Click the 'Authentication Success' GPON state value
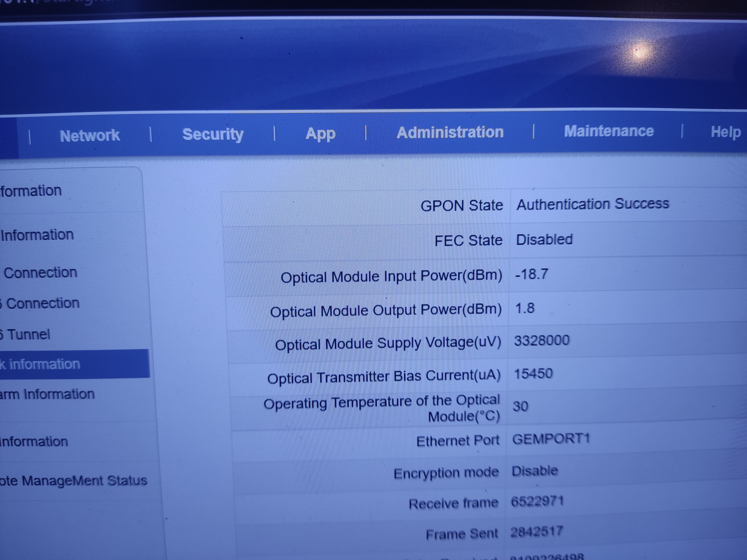Image resolution: width=747 pixels, height=560 pixels. 593,204
